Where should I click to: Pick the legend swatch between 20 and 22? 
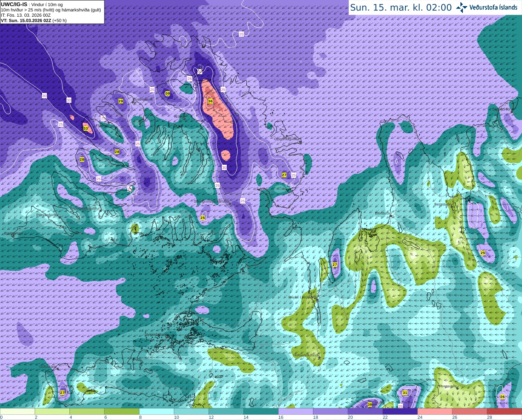click(x=365, y=411)
